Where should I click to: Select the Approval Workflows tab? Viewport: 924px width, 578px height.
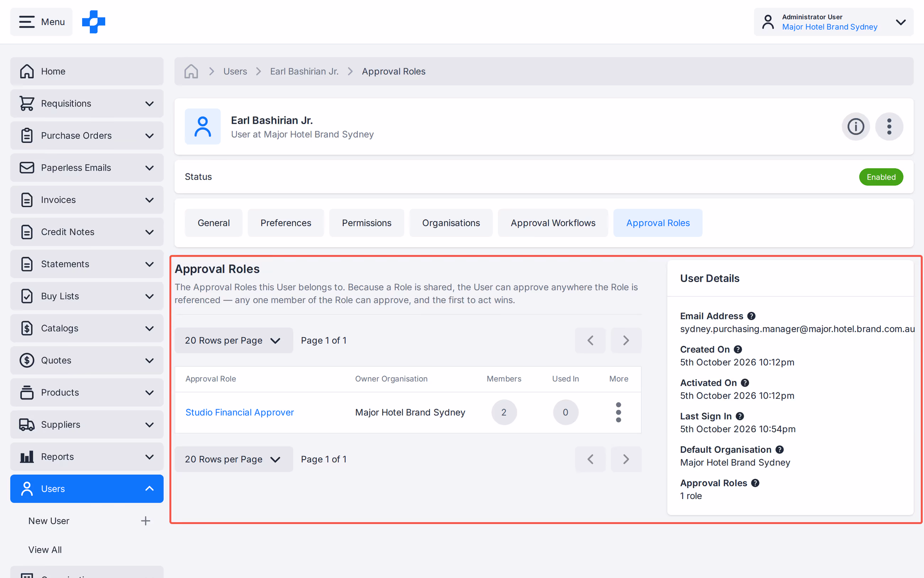[x=553, y=223]
